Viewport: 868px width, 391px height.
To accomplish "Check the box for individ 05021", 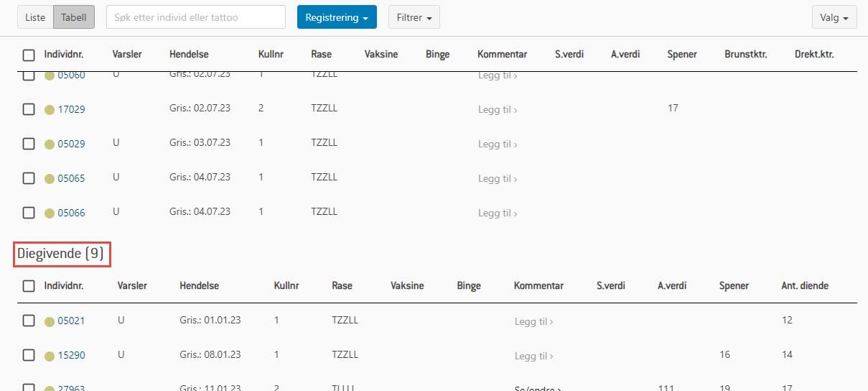I will tap(29, 321).
